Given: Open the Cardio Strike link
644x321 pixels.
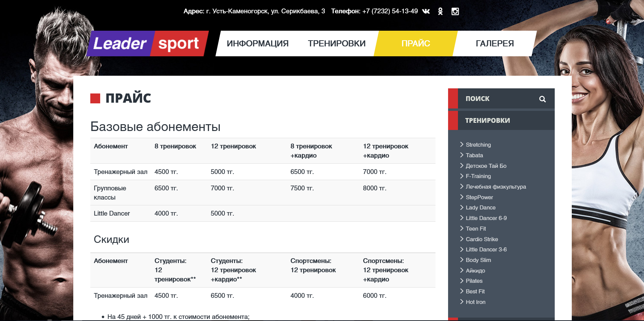Looking at the screenshot, I should tap(482, 239).
